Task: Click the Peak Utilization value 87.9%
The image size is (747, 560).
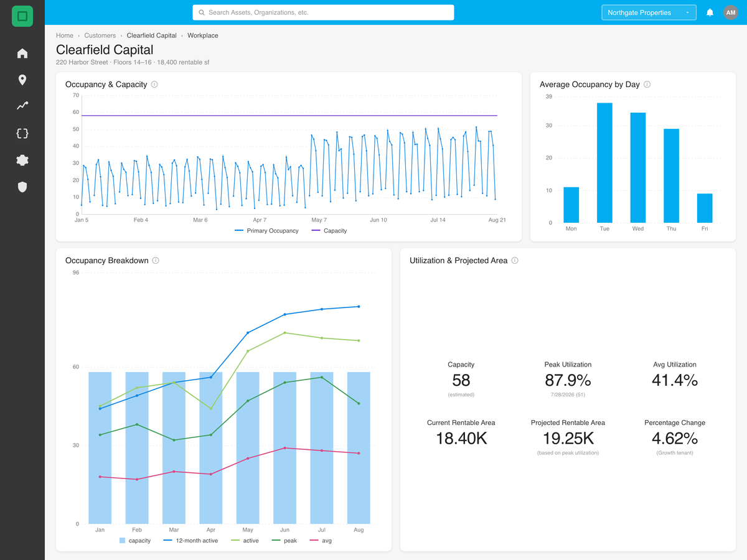Action: pos(568,380)
